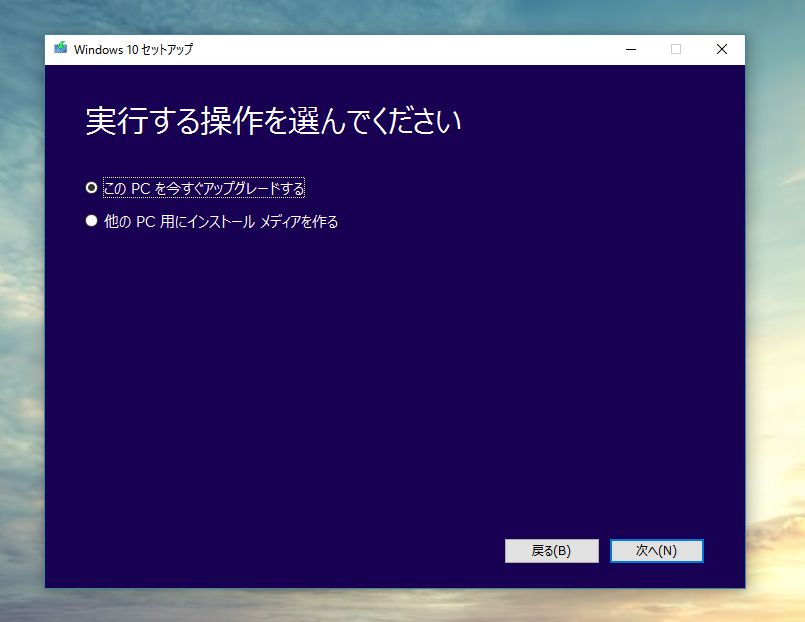Screen dimensions: 805x622
Task: Click the disabled maximize button in title bar
Action: click(x=676, y=49)
